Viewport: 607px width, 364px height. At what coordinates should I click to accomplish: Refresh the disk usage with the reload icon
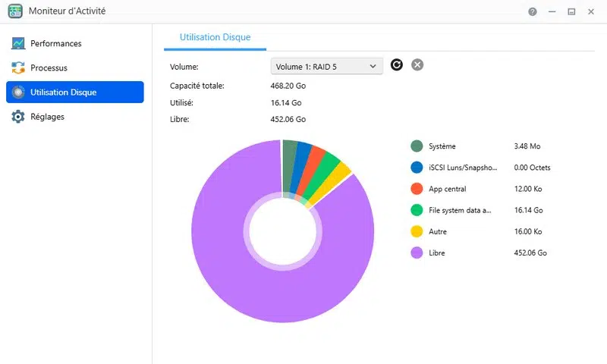(x=397, y=65)
